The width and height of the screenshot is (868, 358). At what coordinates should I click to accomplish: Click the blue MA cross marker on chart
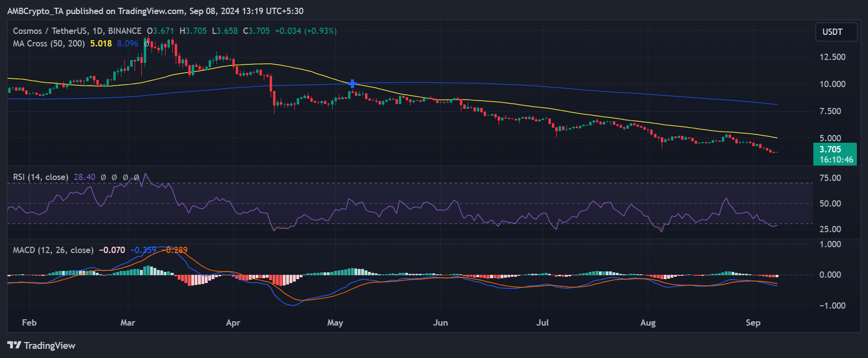coord(352,84)
